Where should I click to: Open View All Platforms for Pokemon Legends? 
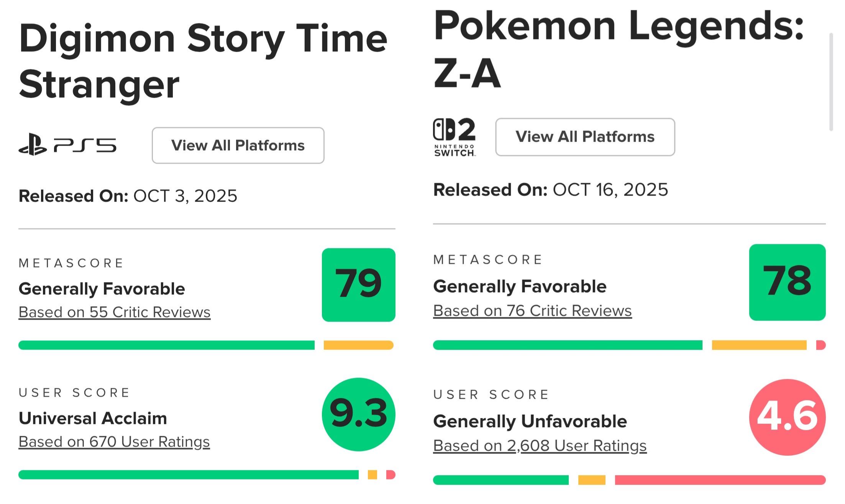[585, 137]
